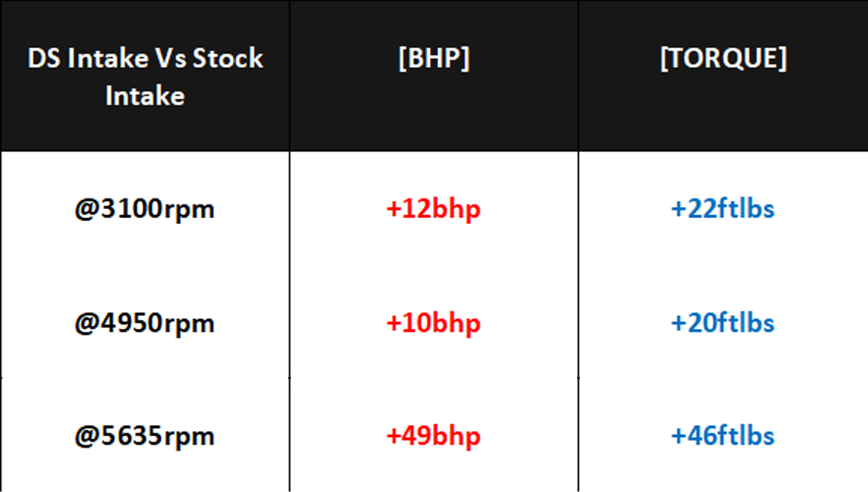Screen dimensions: 868x492
Task: Click the @4950rpm row label
Action: (144, 323)
